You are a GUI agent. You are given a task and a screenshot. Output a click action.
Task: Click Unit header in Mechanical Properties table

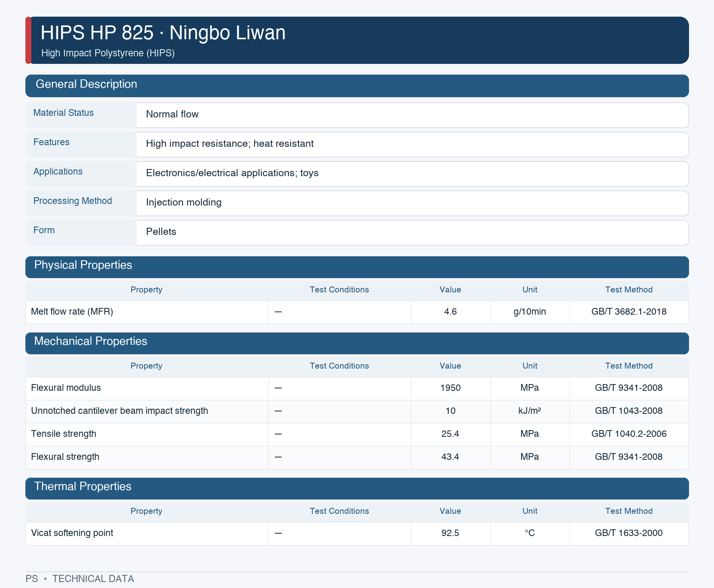(530, 366)
